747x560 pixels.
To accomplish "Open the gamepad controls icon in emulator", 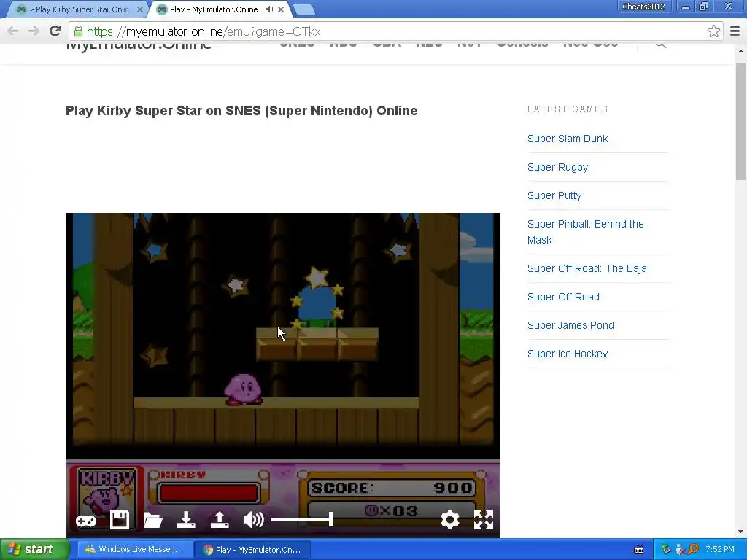I will click(x=86, y=521).
